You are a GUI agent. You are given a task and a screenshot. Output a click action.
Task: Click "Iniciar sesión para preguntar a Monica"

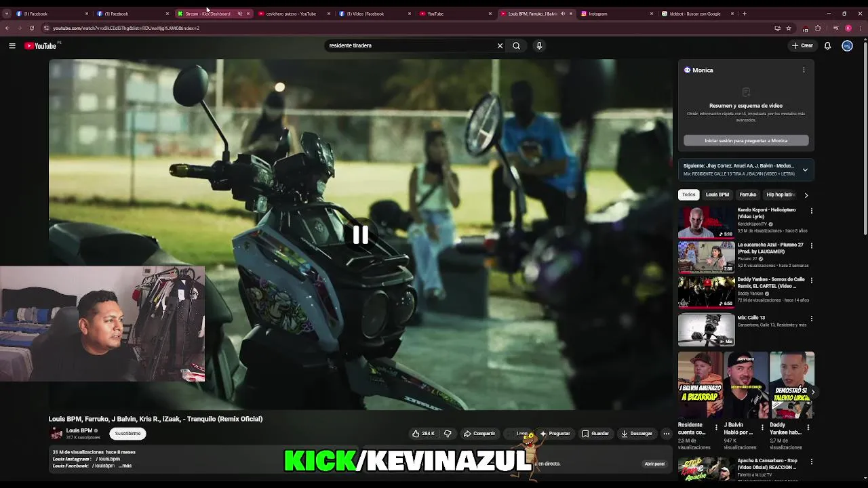coord(746,140)
